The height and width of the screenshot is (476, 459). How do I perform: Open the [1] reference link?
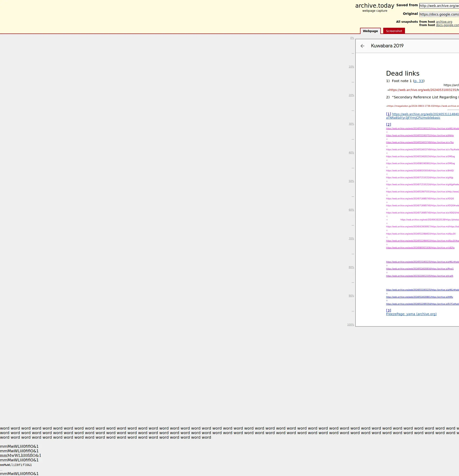coord(388,114)
